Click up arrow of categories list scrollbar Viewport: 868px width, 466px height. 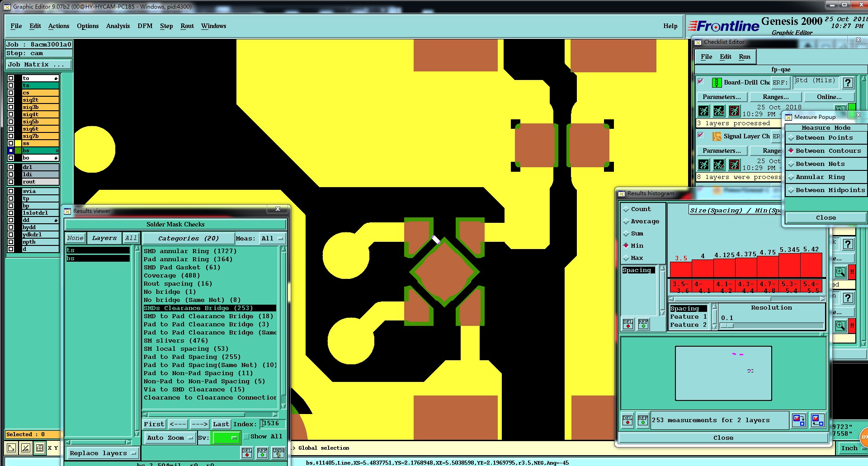(283, 249)
